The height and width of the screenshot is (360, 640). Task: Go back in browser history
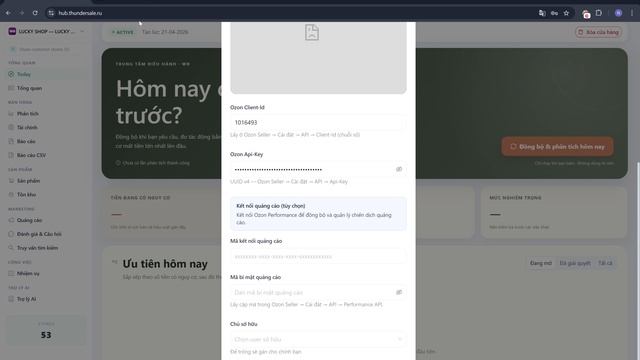[8, 13]
